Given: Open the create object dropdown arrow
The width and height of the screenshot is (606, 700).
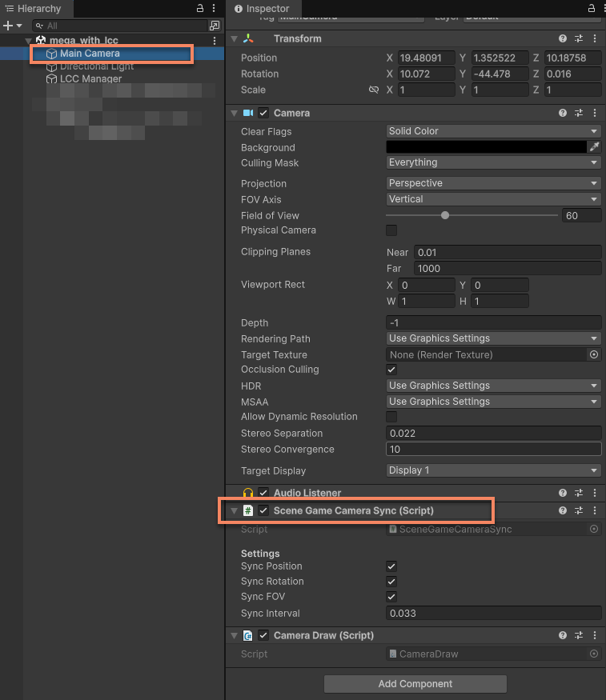Looking at the screenshot, I should coord(19,26).
